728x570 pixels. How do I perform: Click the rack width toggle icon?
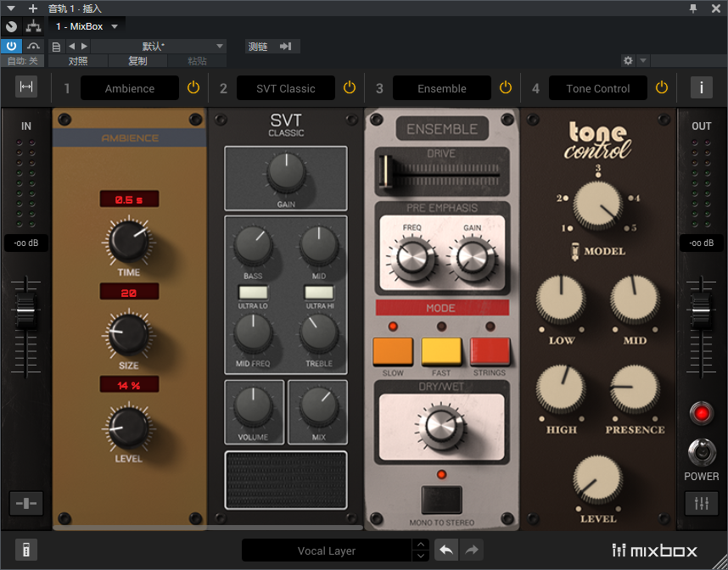point(26,87)
